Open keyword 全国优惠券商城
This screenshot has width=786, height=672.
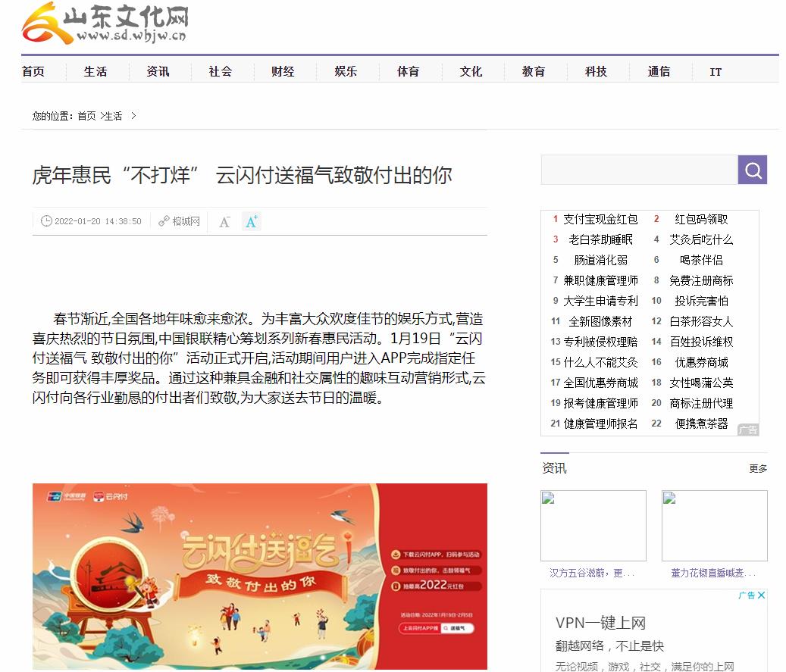point(600,383)
